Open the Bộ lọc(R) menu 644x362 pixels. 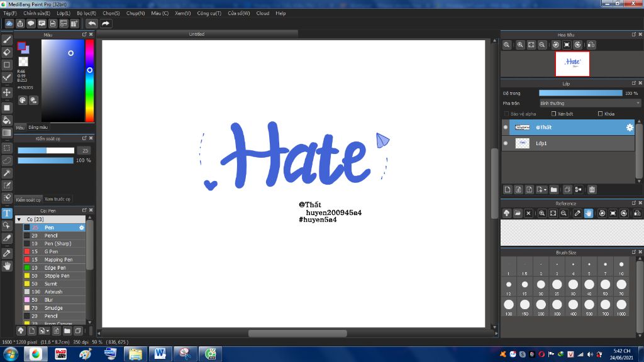pyautogui.click(x=86, y=13)
